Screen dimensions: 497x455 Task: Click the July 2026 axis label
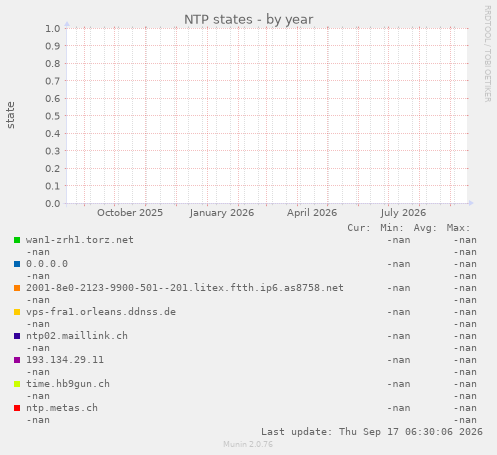[403, 213]
